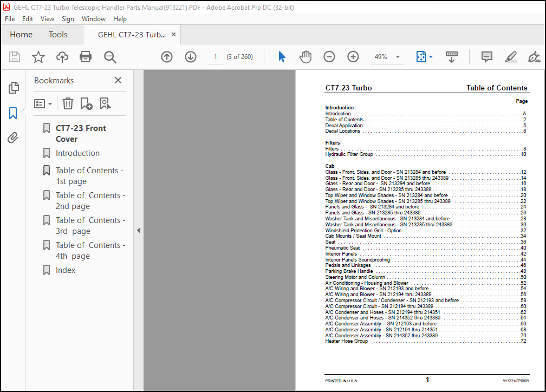The image size is (546, 392).
Task: Click the fit page view icon
Action: tap(421, 57)
